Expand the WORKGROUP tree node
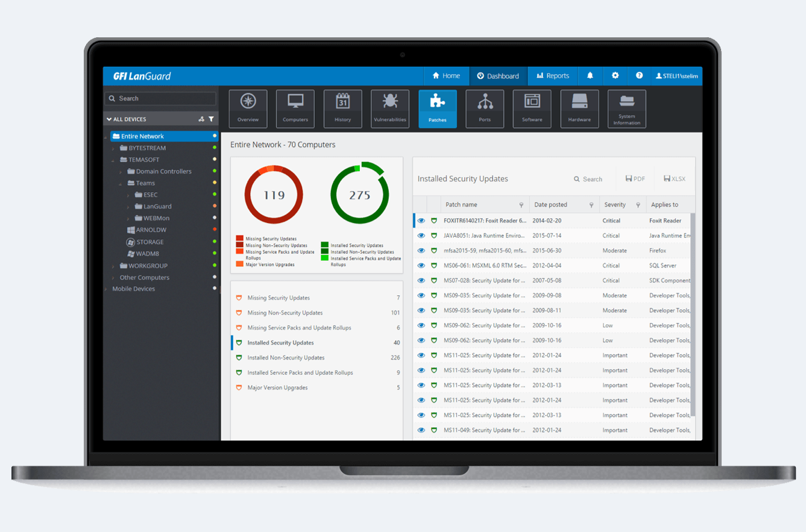806x532 pixels. coord(113,266)
